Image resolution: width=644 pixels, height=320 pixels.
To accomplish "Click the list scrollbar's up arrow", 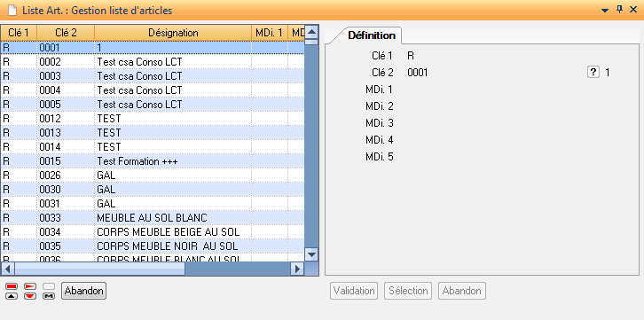I will tap(311, 32).
